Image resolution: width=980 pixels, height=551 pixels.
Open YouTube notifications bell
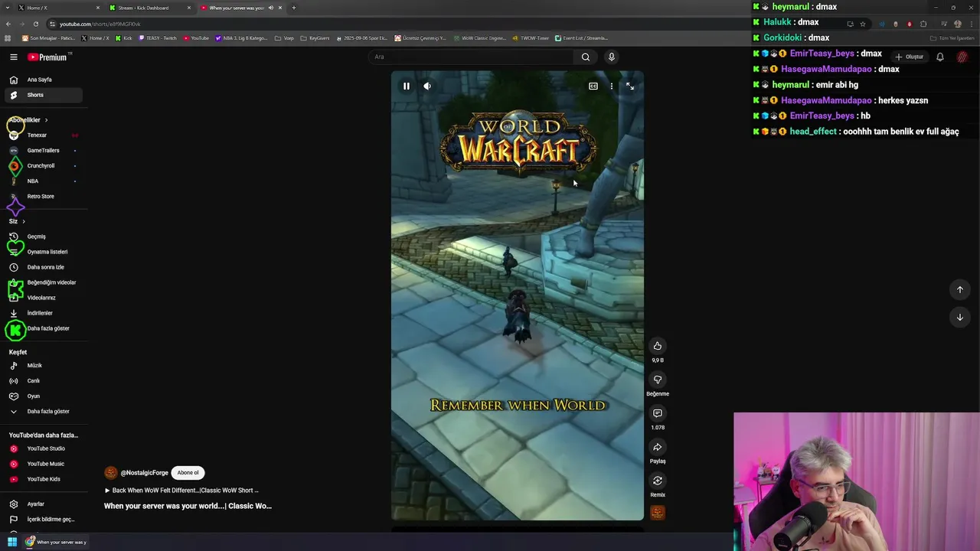pyautogui.click(x=940, y=57)
